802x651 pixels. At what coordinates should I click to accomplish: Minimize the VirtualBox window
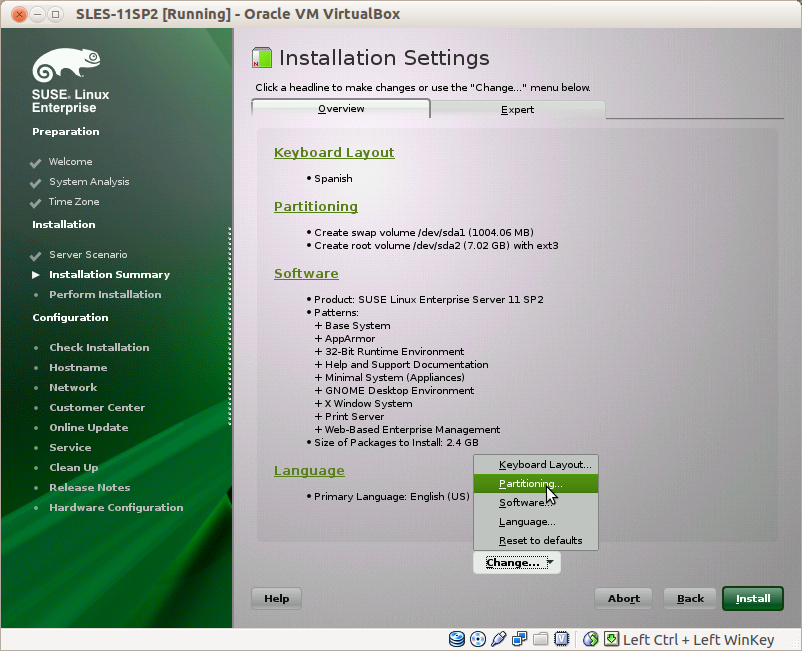[x=37, y=14]
